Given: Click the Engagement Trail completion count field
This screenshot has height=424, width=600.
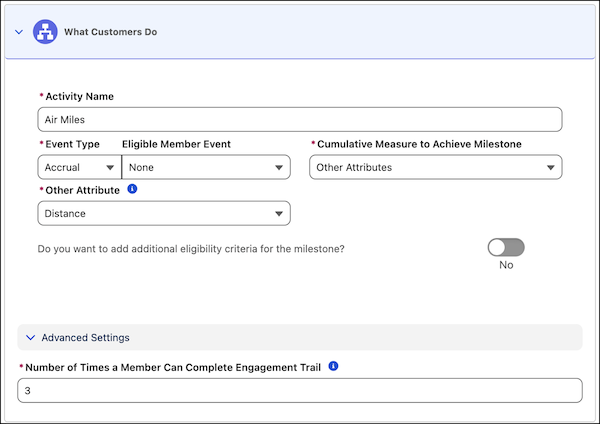Looking at the screenshot, I should click(300, 390).
